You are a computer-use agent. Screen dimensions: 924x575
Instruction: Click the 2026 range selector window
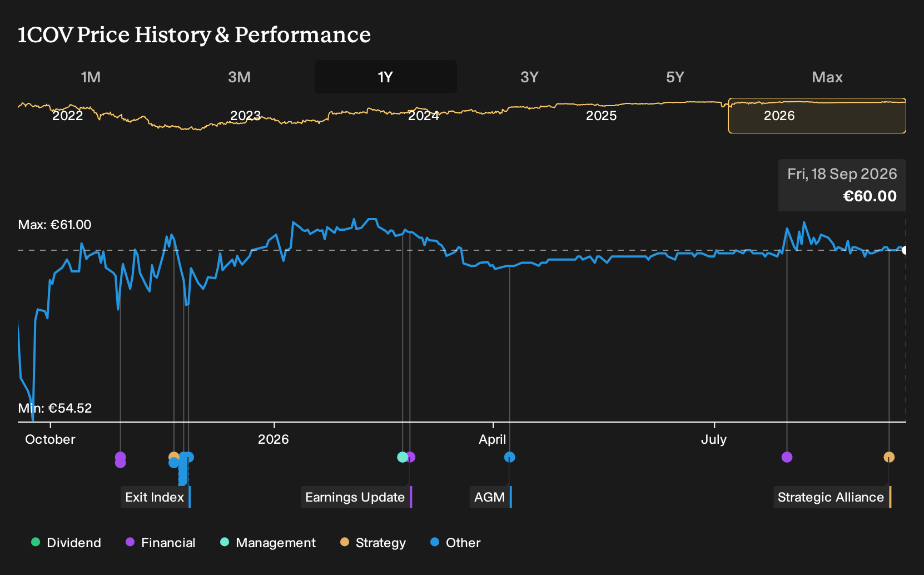pos(817,116)
